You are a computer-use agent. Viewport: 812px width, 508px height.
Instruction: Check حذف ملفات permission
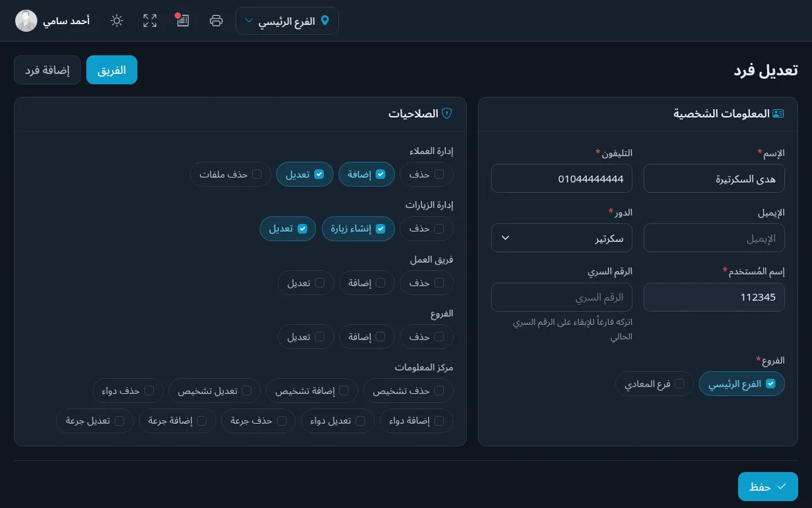(x=257, y=174)
